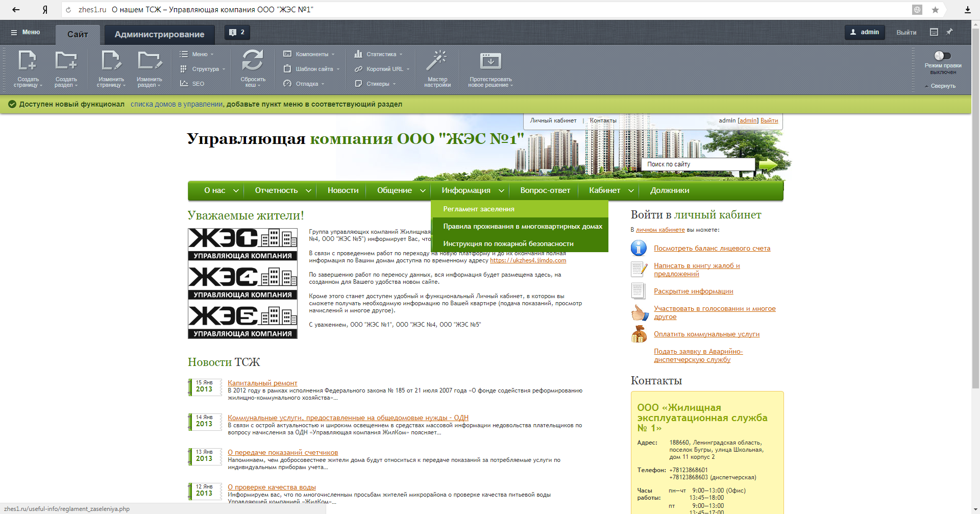Open the списка домов в управлении link
Image resolution: width=980 pixels, height=514 pixels.
pyautogui.click(x=177, y=104)
